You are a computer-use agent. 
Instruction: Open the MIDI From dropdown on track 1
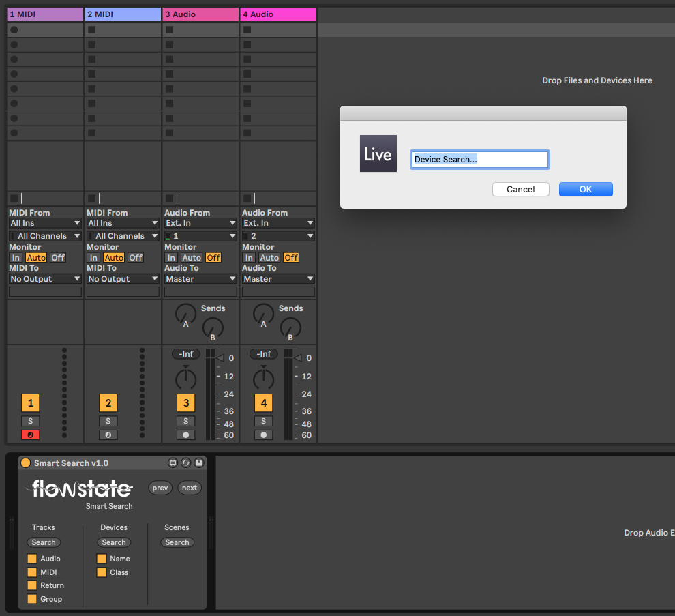point(45,223)
